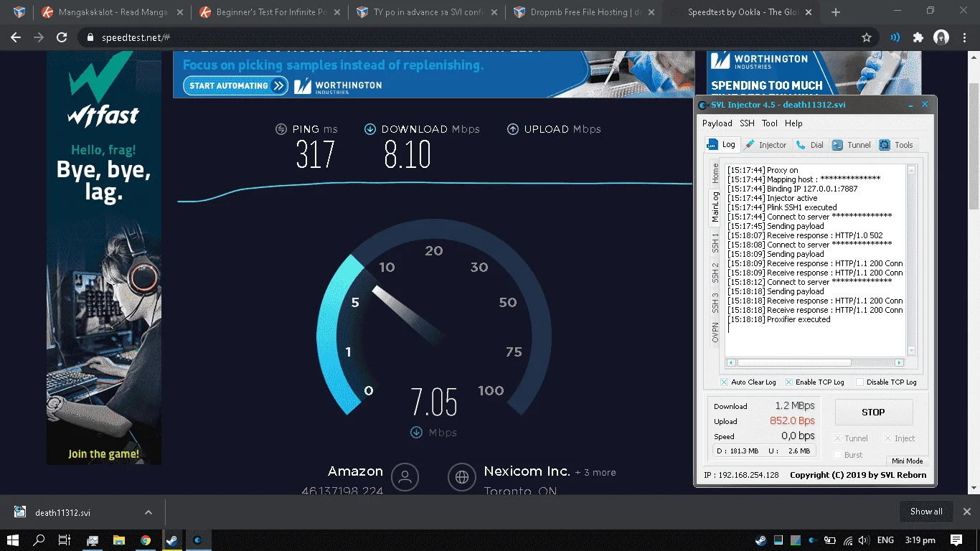Open the Chrome profile avatar
Screen dimensions: 980x551
(941, 37)
